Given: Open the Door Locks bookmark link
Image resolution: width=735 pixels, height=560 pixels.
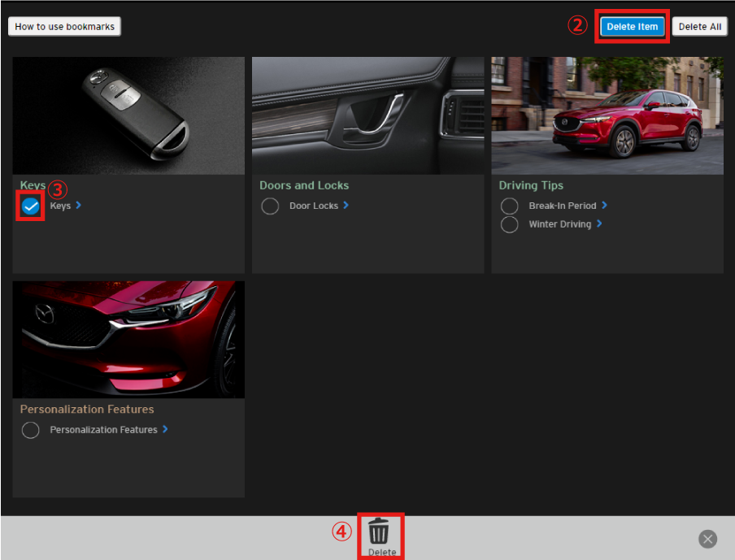Looking at the screenshot, I should (313, 206).
